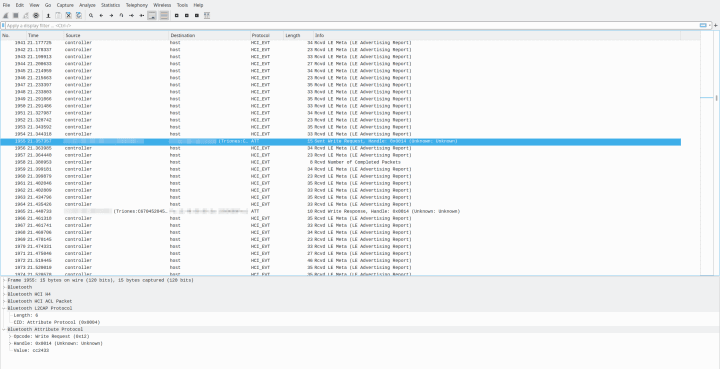The width and height of the screenshot is (720, 369).
Task: Open the Telephony menu
Action: click(137, 5)
